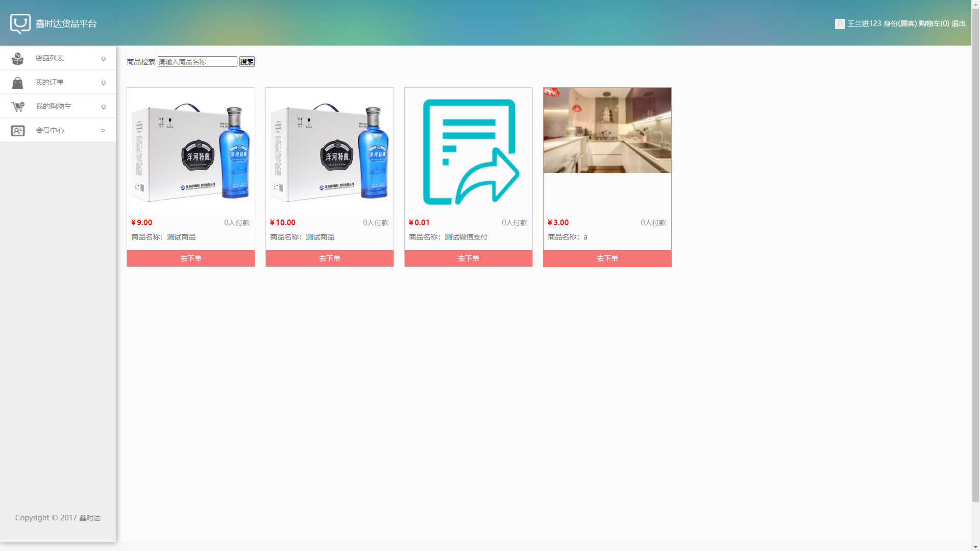This screenshot has width=980, height=551.
Task: Expand the 货品列表 circle indicator
Action: (x=104, y=59)
